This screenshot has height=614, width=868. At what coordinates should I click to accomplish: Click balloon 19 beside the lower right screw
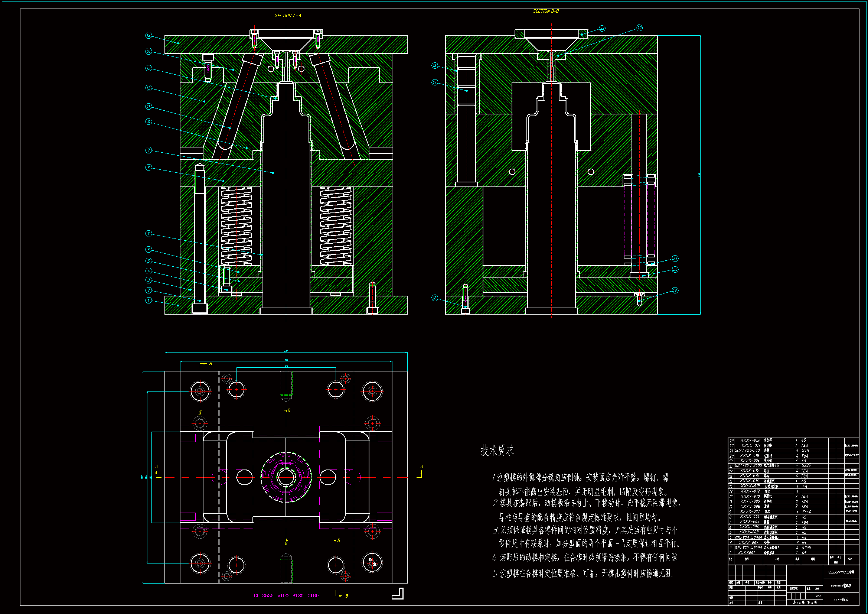tap(675, 290)
